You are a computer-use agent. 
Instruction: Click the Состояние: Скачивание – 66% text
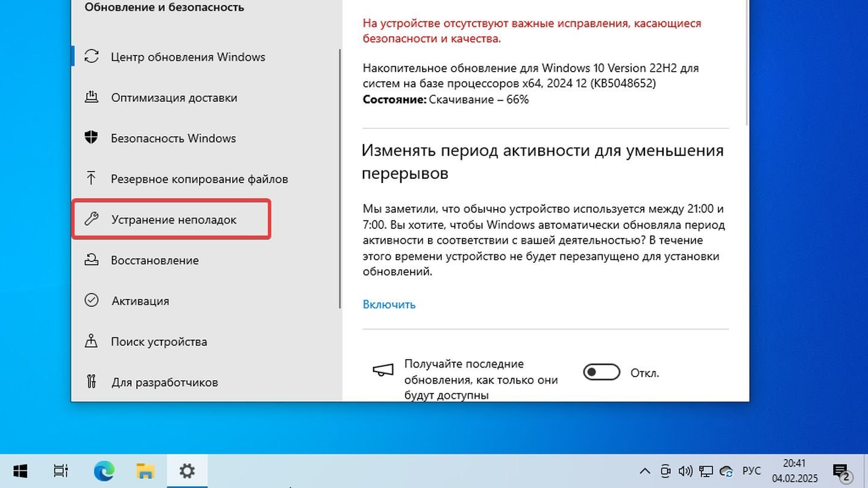(x=445, y=99)
